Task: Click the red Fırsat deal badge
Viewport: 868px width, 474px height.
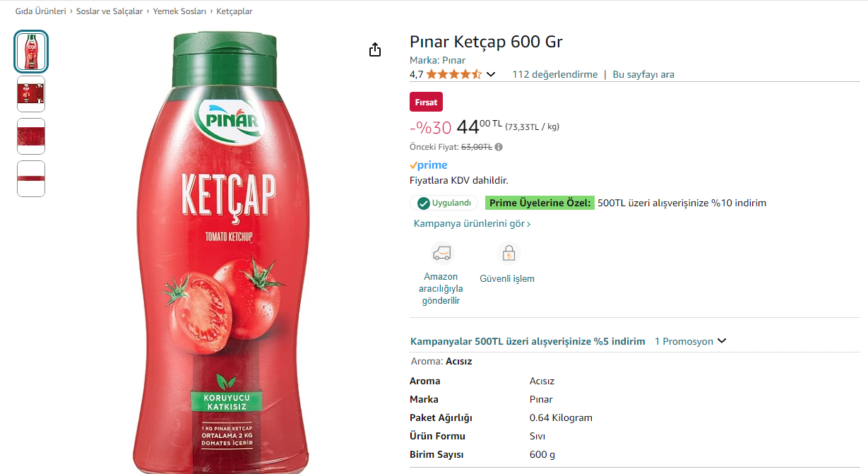Action: click(x=426, y=102)
